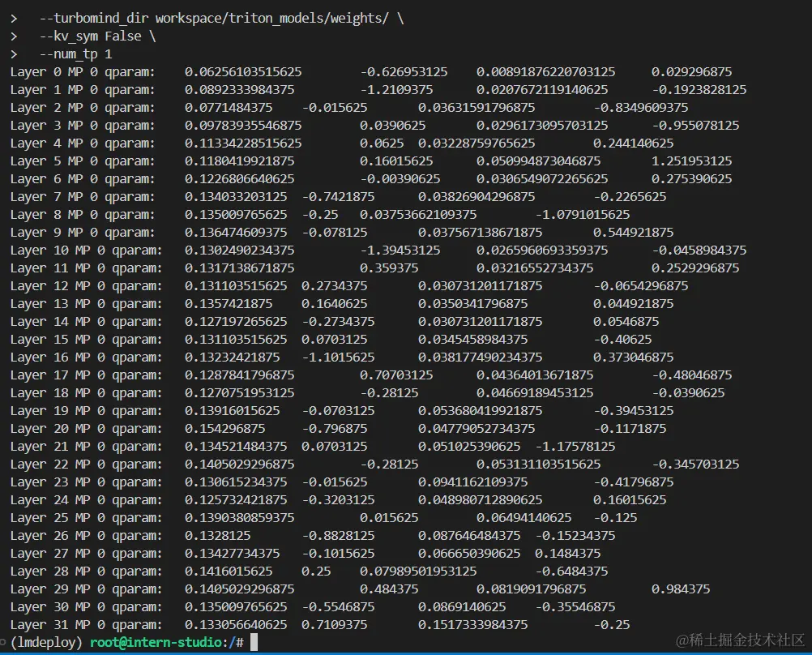This screenshot has width=812, height=655.
Task: Click value -1.0791015625 in the Layer 8 row
Action: pyautogui.click(x=583, y=215)
